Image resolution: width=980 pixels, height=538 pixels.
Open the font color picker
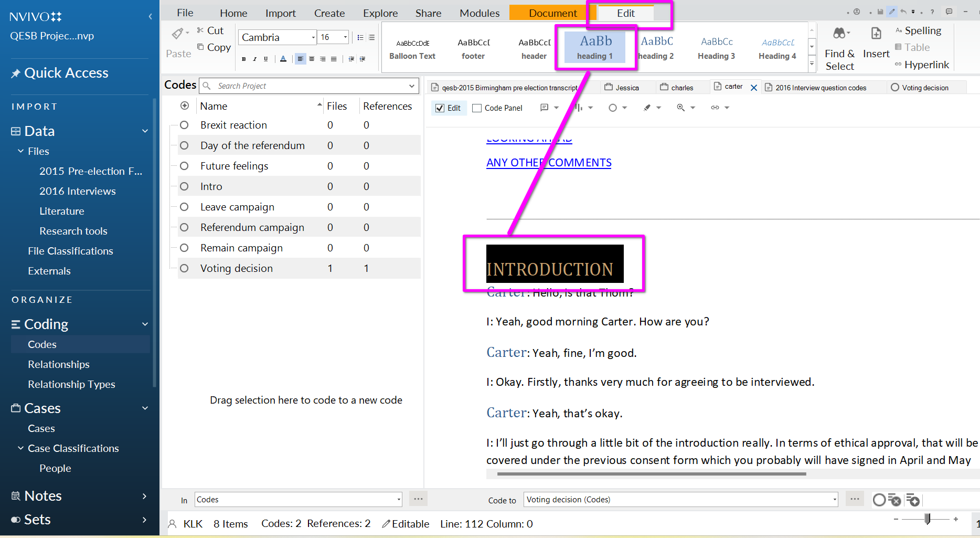point(283,59)
